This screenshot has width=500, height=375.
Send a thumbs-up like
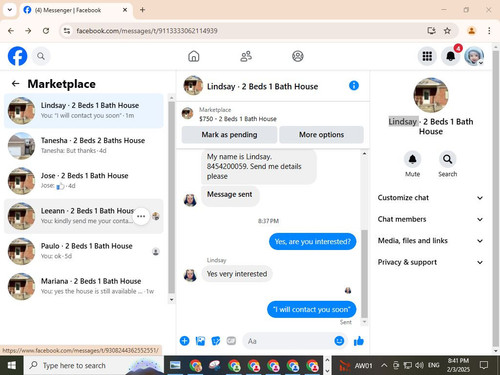click(x=359, y=341)
